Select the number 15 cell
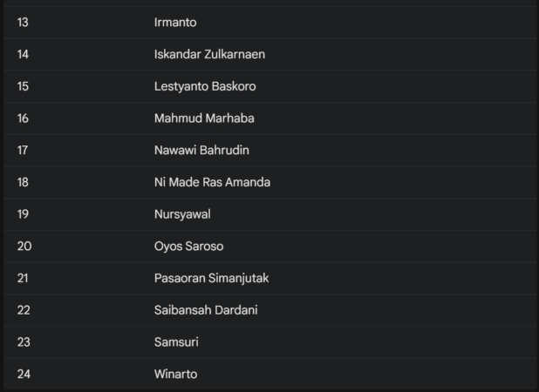 tap(24, 86)
